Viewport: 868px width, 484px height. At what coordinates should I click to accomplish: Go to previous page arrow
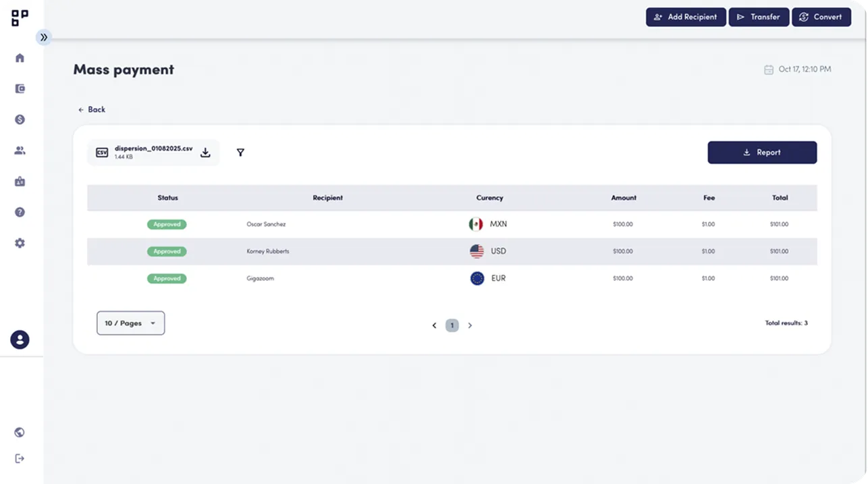tap(434, 325)
